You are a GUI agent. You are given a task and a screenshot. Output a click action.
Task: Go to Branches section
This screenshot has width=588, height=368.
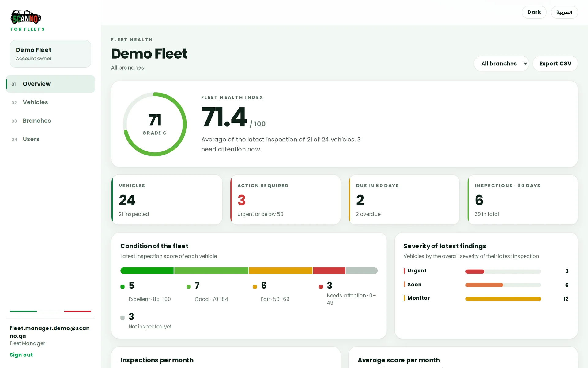(51, 121)
